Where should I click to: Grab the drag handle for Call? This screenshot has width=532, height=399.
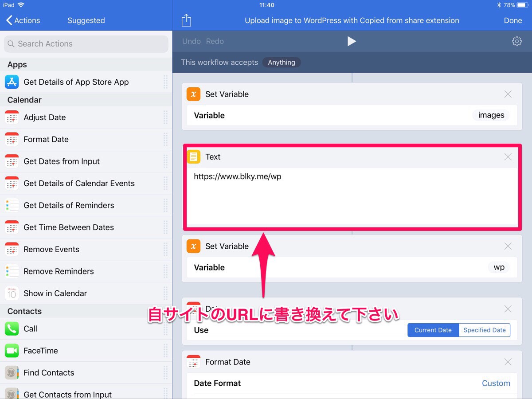165,329
